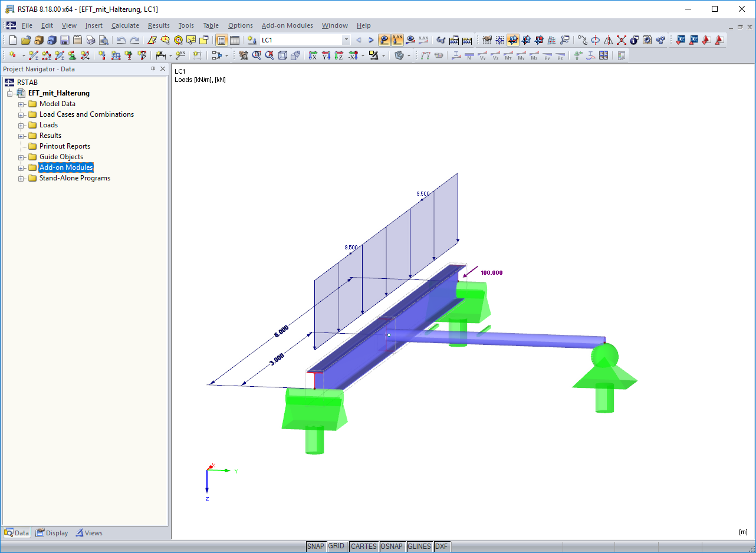This screenshot has width=756, height=553.
Task: Click the Open file folder icon
Action: (25, 40)
